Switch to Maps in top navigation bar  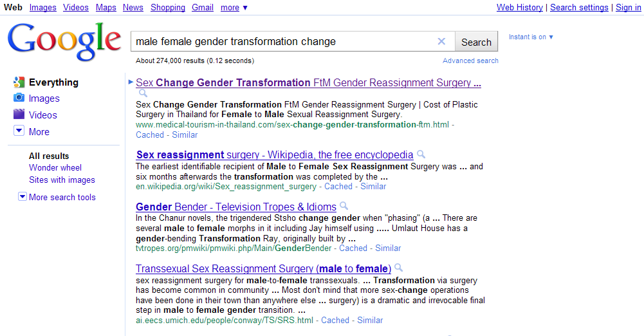(106, 8)
